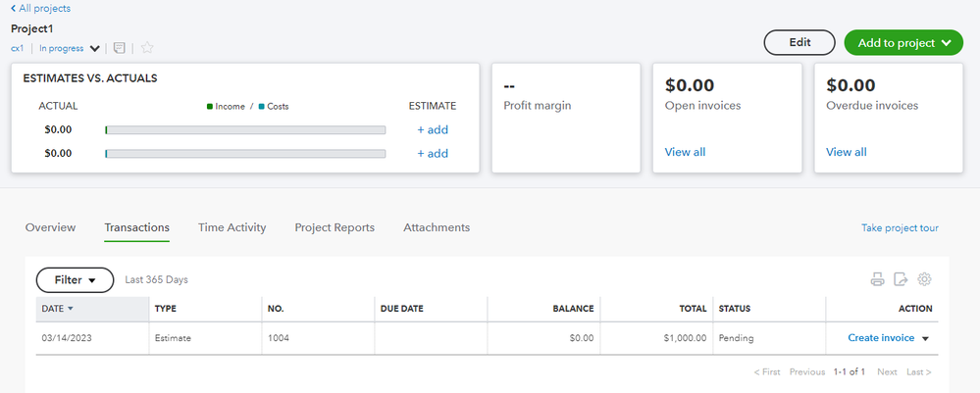Select the Project Reports tab
Screen dimensions: 980x393
(x=335, y=227)
